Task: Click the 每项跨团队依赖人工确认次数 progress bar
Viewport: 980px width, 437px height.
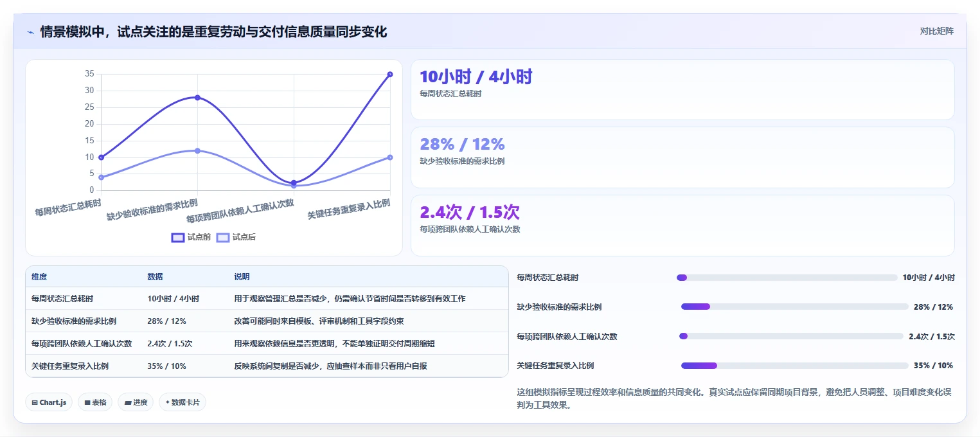Action: [x=791, y=336]
